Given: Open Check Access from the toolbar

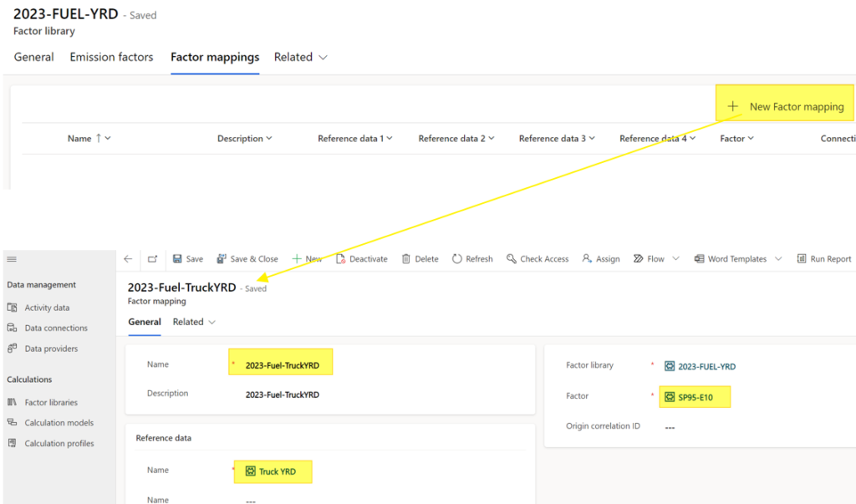Looking at the screenshot, I should [511, 259].
